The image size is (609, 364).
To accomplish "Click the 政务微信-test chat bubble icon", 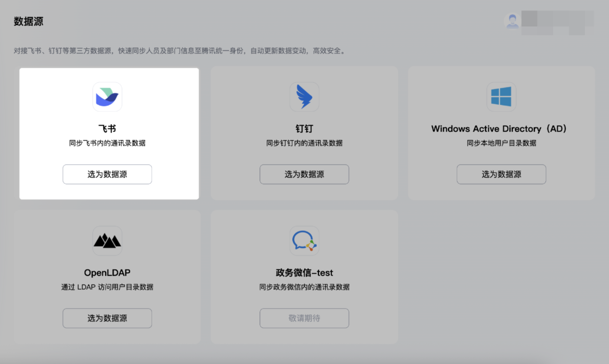I will [304, 241].
